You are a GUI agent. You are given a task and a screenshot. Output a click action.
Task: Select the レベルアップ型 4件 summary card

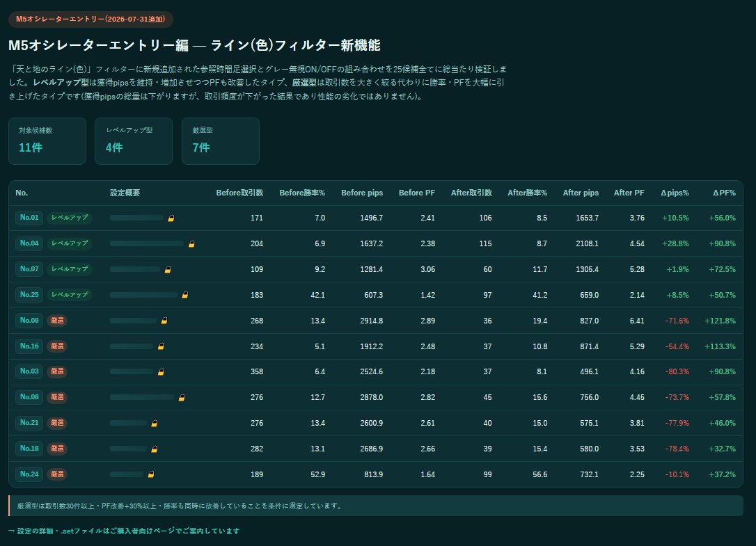[134, 141]
